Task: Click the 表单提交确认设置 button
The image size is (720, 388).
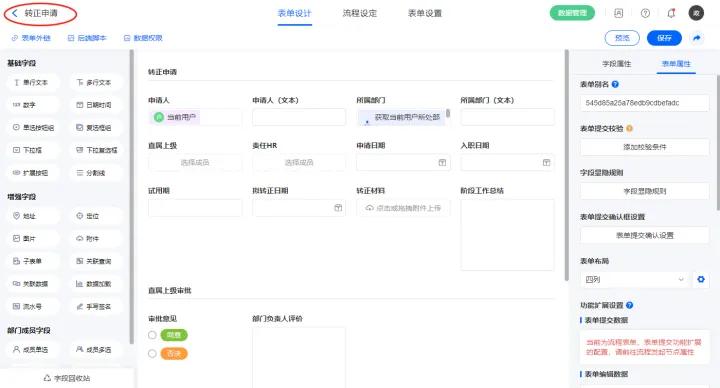Action: tap(645, 235)
